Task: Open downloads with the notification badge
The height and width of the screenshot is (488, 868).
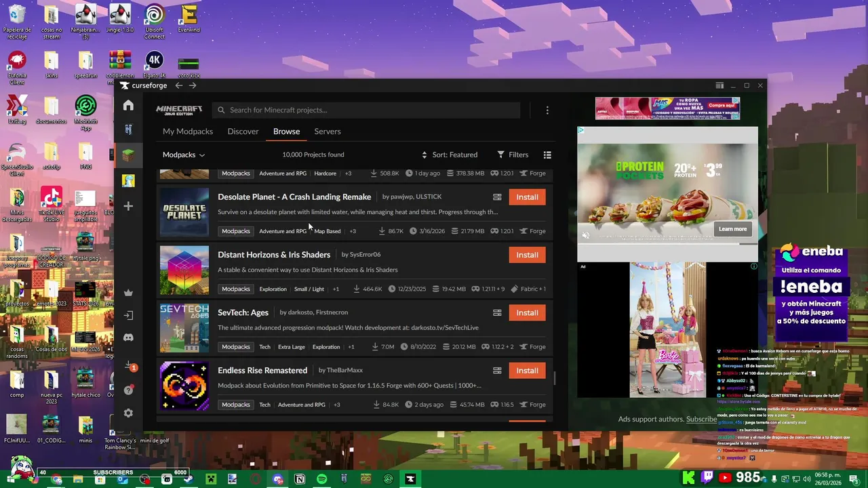Action: tap(129, 367)
